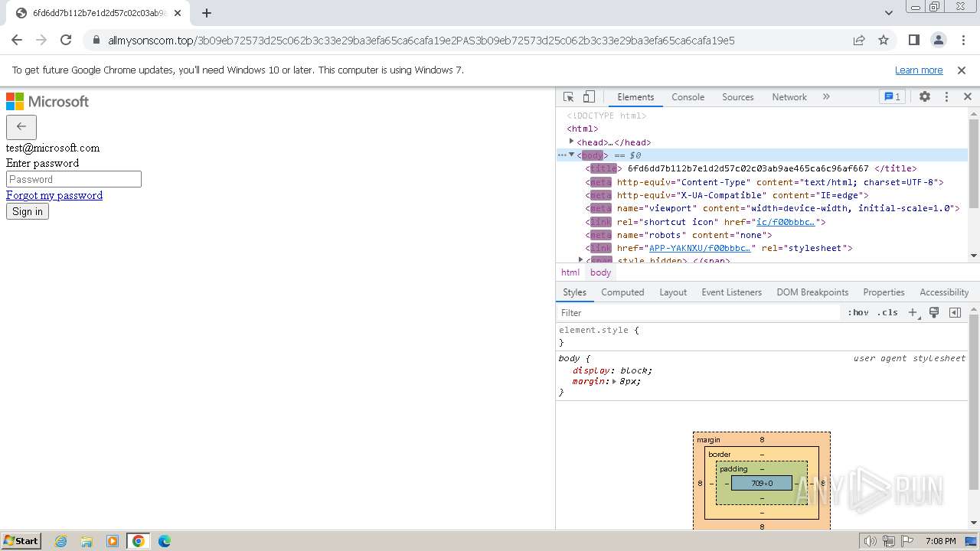The image size is (980, 551).
Task: Open a new browser tab
Action: 207,13
